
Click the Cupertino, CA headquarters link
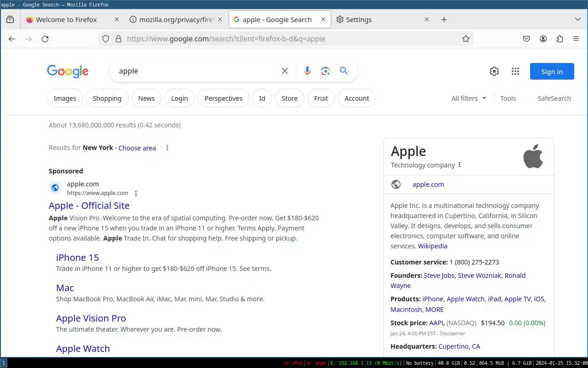coord(459,346)
